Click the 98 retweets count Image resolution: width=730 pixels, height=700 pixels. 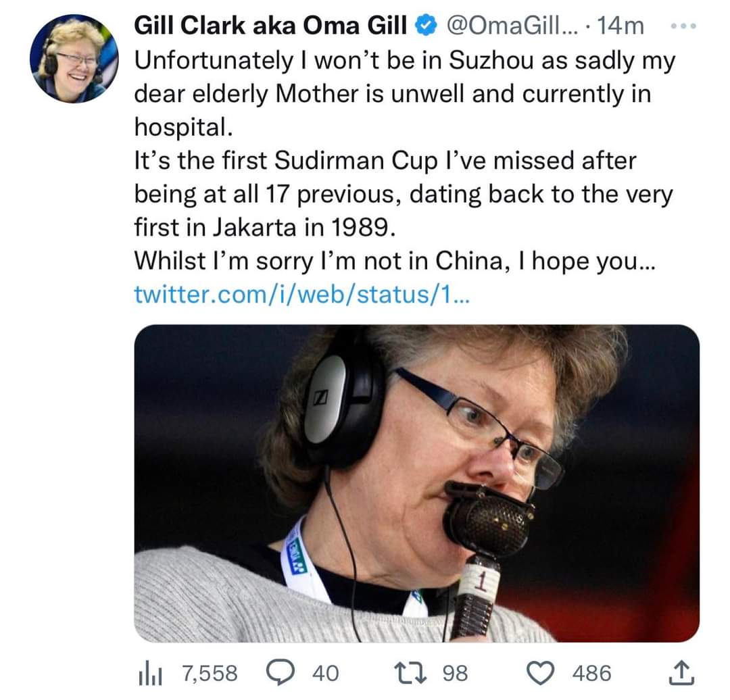455,674
